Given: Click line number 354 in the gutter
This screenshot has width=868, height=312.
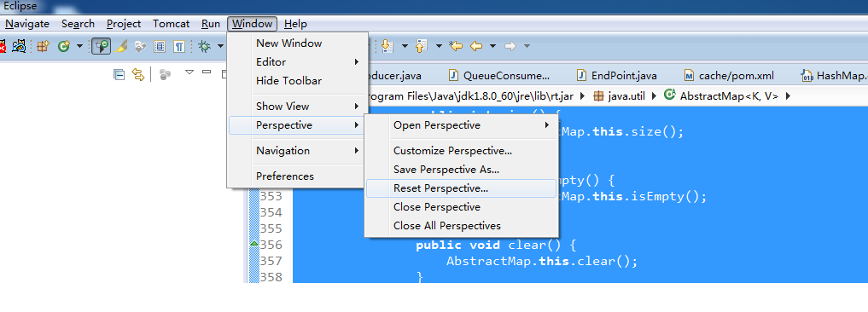Looking at the screenshot, I should [271, 212].
